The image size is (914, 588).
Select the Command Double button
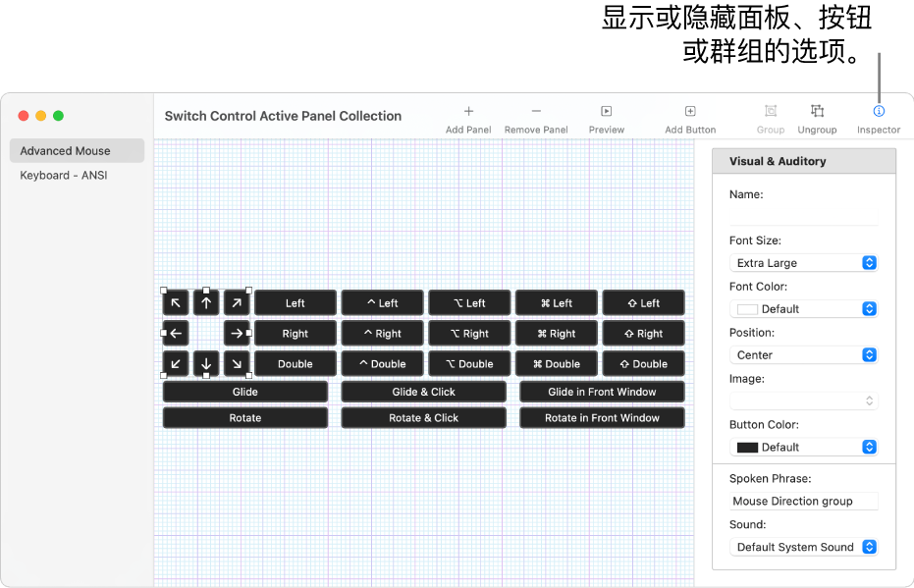click(x=557, y=363)
